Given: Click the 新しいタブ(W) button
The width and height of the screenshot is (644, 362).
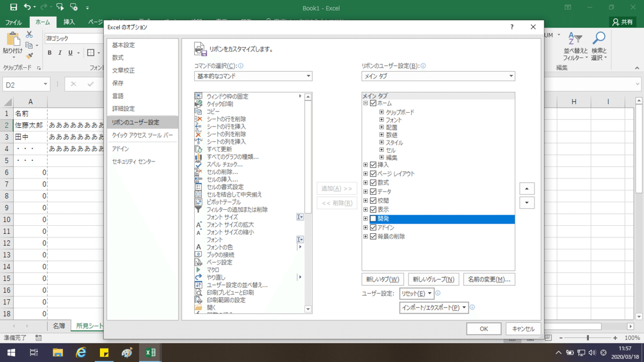Looking at the screenshot, I should click(383, 279).
